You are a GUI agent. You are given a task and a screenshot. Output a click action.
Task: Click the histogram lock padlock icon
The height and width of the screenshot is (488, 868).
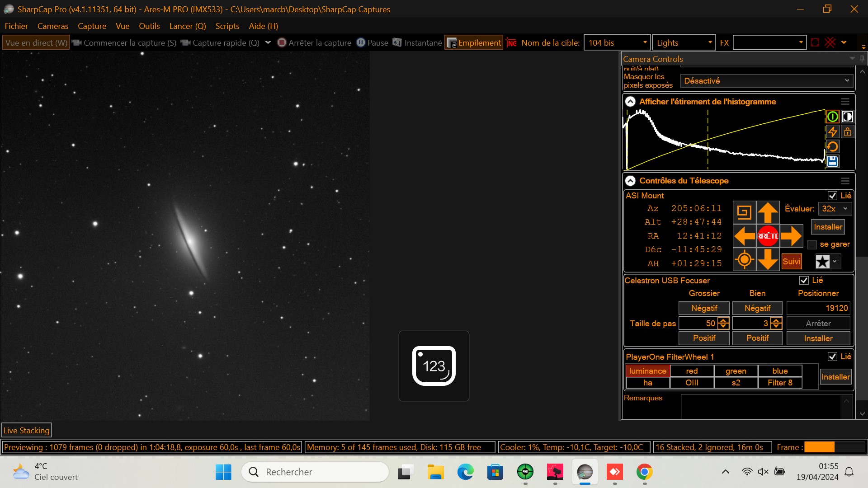847,132
